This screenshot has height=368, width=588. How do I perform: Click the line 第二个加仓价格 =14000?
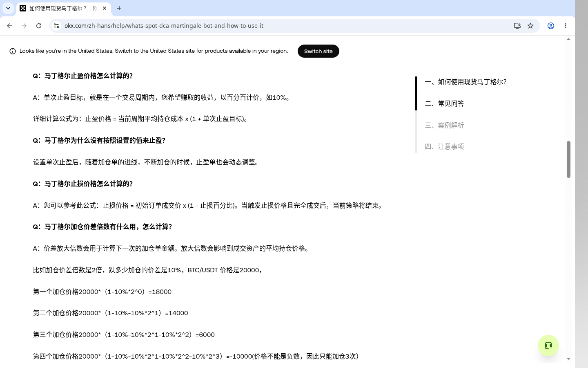point(111,313)
